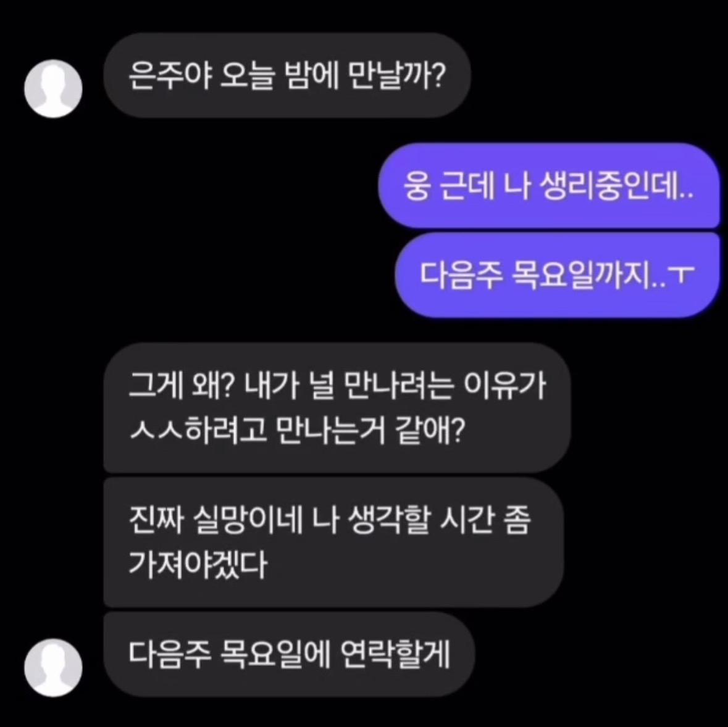This screenshot has width=728, height=727.
Task: Click the word '가져야겠다' in gray message
Action: (198, 564)
